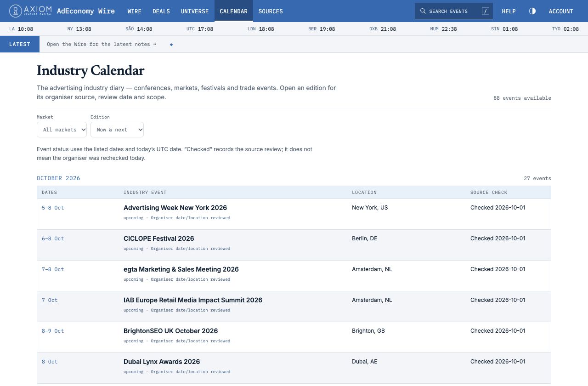Image resolution: width=588 pixels, height=386 pixels.
Task: Click the 88 events available count
Action: pyautogui.click(x=522, y=98)
